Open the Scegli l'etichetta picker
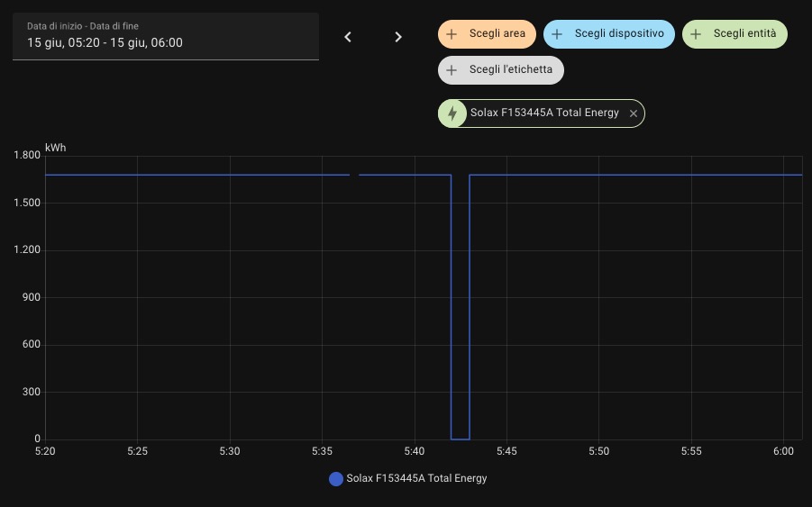The width and height of the screenshot is (812, 507). (x=501, y=70)
